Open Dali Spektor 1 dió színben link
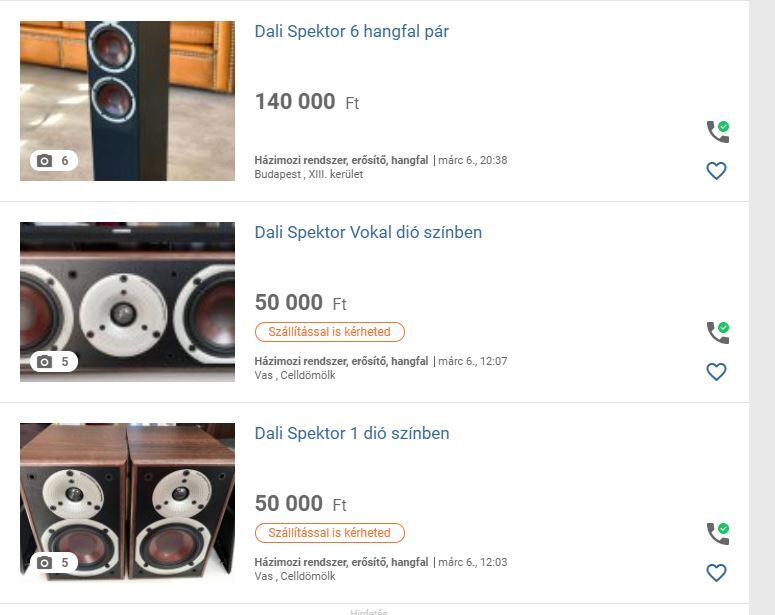The image size is (775, 615). [351, 434]
